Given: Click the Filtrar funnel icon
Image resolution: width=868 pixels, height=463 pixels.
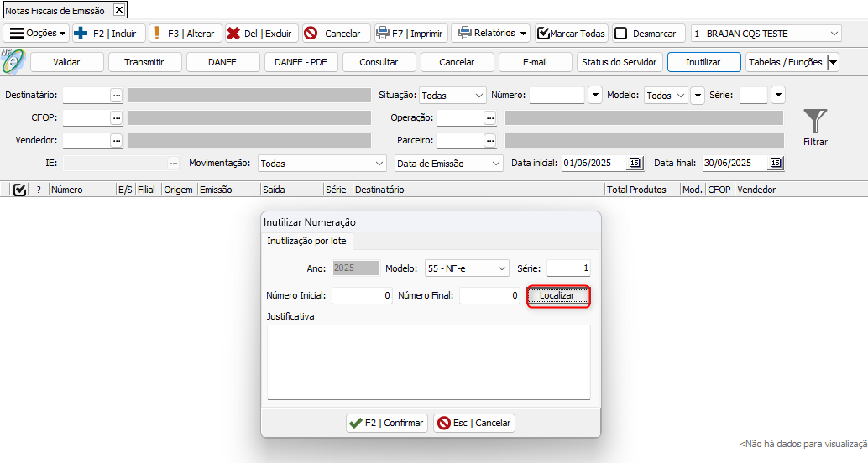Looking at the screenshot, I should pos(814,122).
